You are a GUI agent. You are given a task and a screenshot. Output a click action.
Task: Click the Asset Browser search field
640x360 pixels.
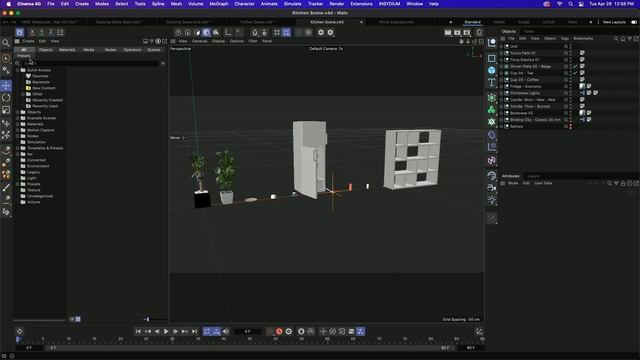point(90,63)
